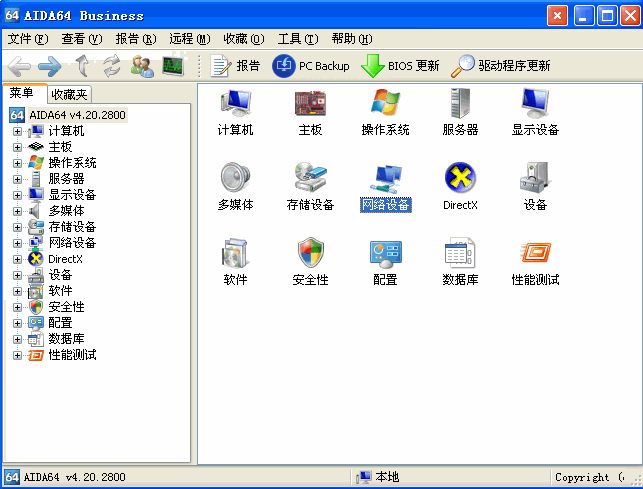The image size is (643, 489).
Task: Expand the 多媒体 tree node
Action: pos(17,211)
